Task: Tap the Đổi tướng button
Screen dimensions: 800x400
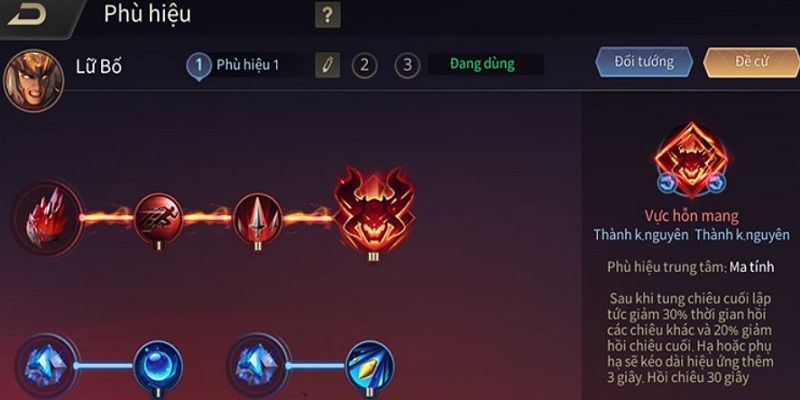Action: coord(644,62)
